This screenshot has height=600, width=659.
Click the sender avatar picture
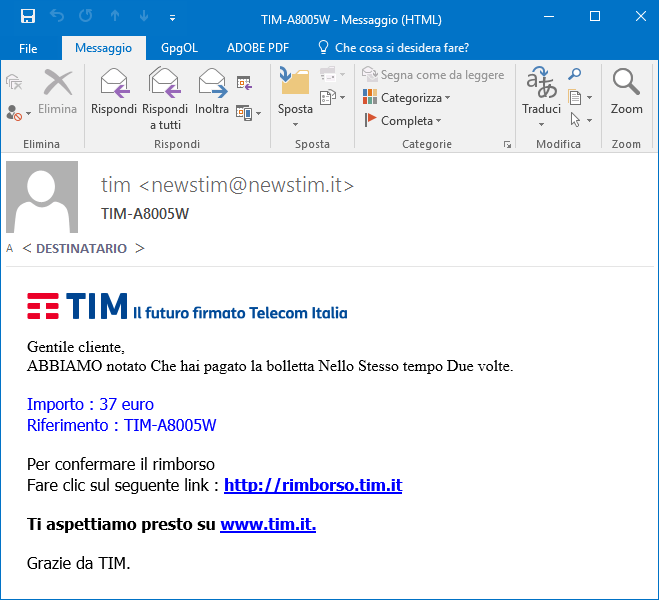(42, 197)
